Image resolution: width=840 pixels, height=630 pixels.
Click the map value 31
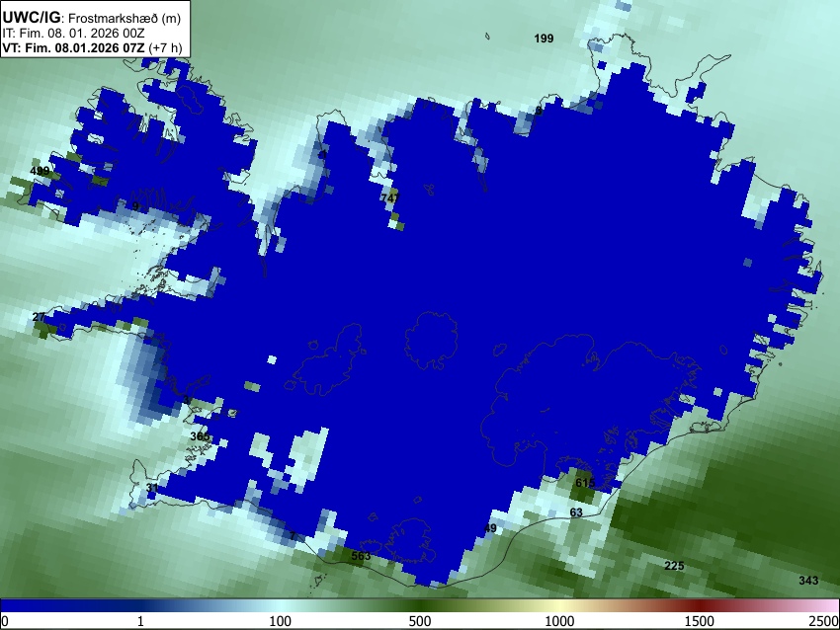point(152,487)
